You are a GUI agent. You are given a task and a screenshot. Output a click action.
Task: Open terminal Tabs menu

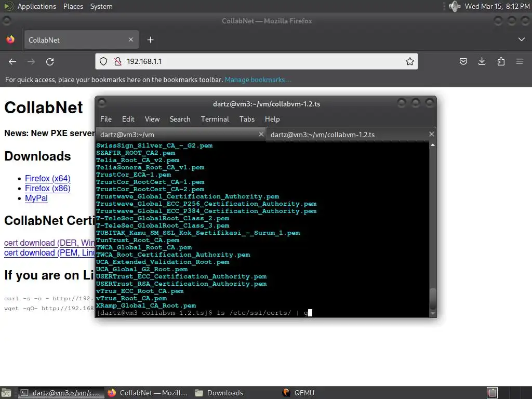point(247,119)
